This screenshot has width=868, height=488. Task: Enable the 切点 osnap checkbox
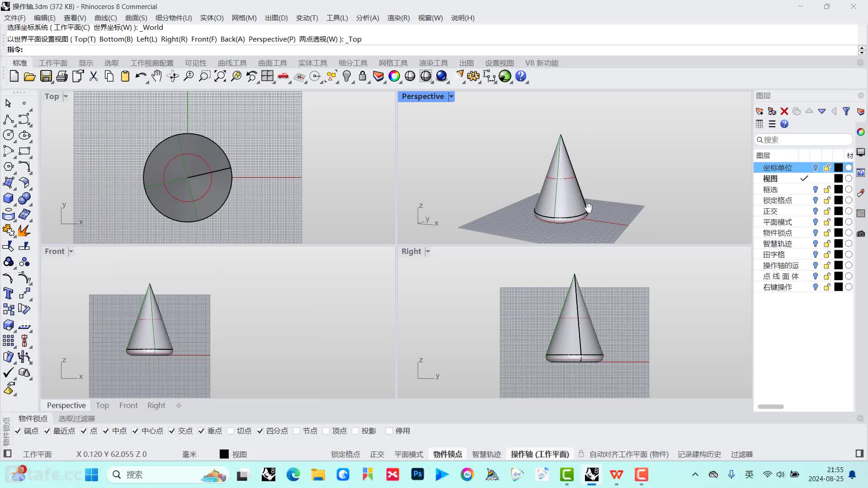click(231, 431)
